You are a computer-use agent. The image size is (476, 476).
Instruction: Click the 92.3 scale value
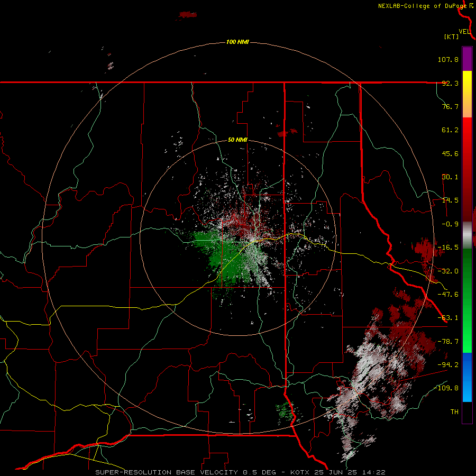click(450, 83)
